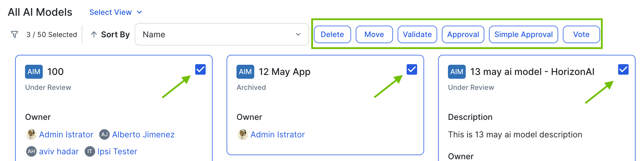
Task: Open the Select View dropdown
Action: pyautogui.click(x=115, y=12)
